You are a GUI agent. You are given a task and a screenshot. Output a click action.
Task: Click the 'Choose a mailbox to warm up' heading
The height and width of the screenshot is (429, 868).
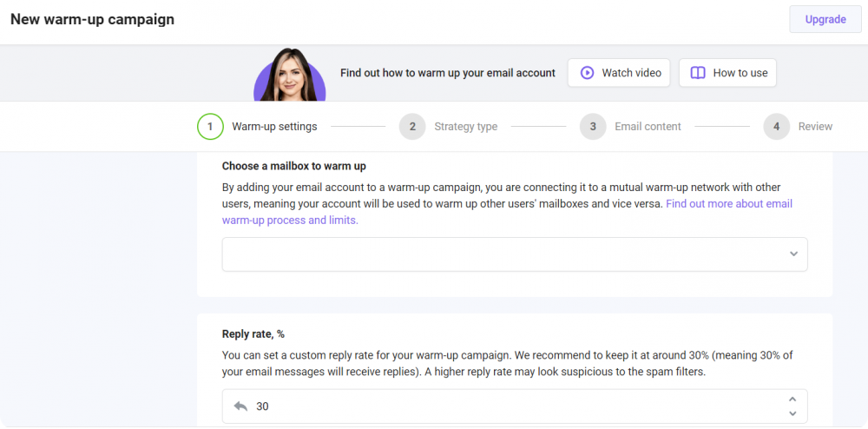[x=294, y=166]
